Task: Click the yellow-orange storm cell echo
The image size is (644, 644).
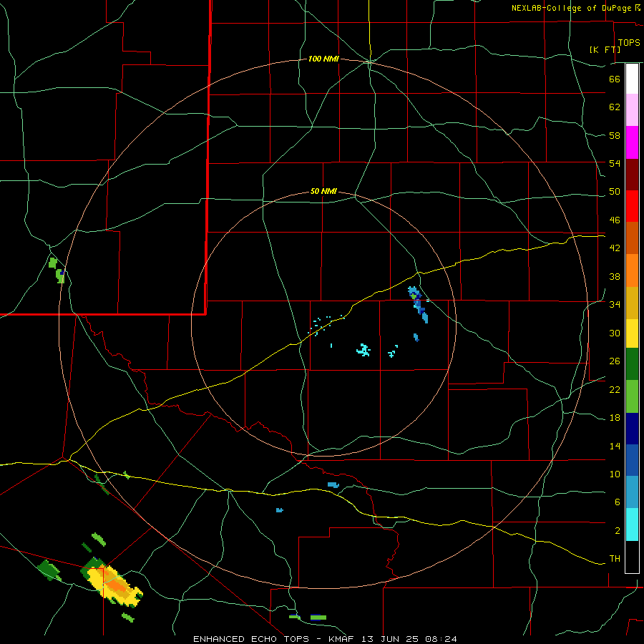Action: tap(114, 585)
